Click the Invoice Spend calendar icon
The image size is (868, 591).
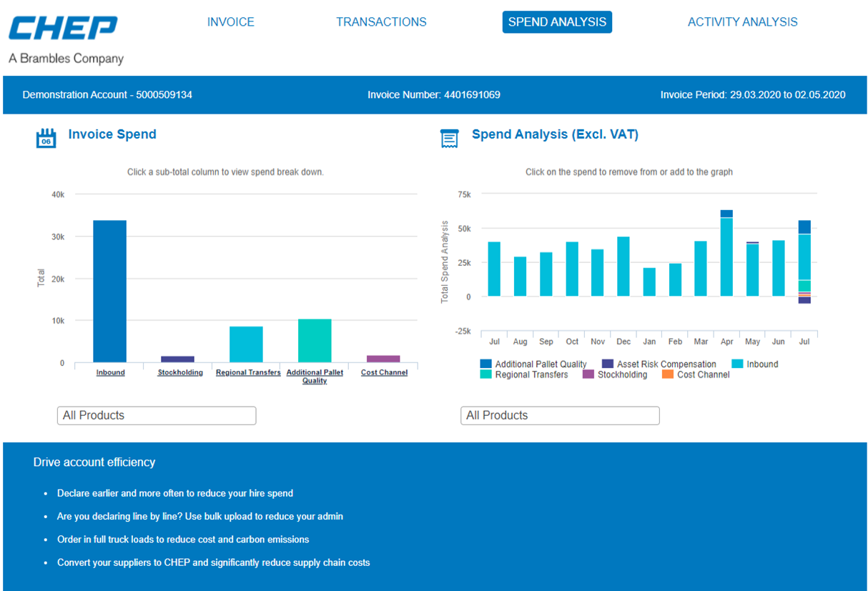click(x=46, y=138)
